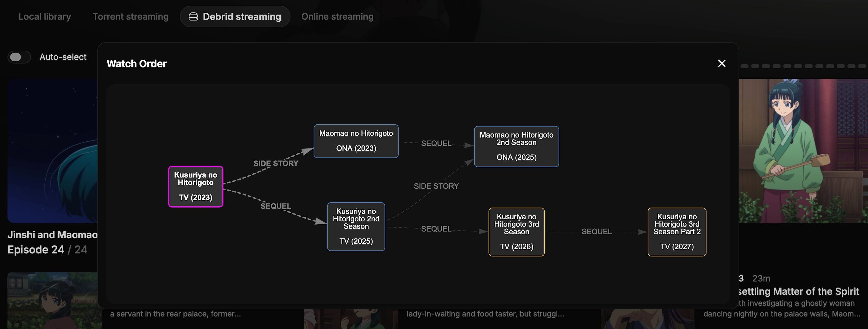
Task: Open the bottom-left episode thumbnail
Action: tap(53, 301)
